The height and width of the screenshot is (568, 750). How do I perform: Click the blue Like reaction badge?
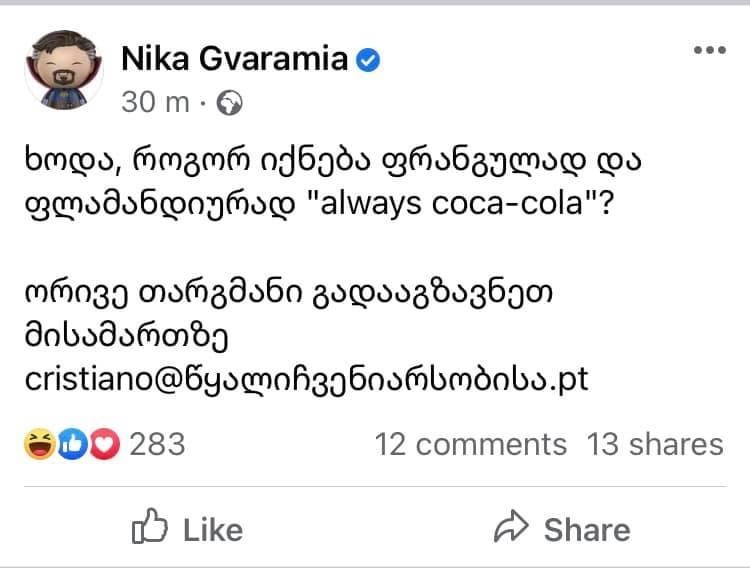70,443
